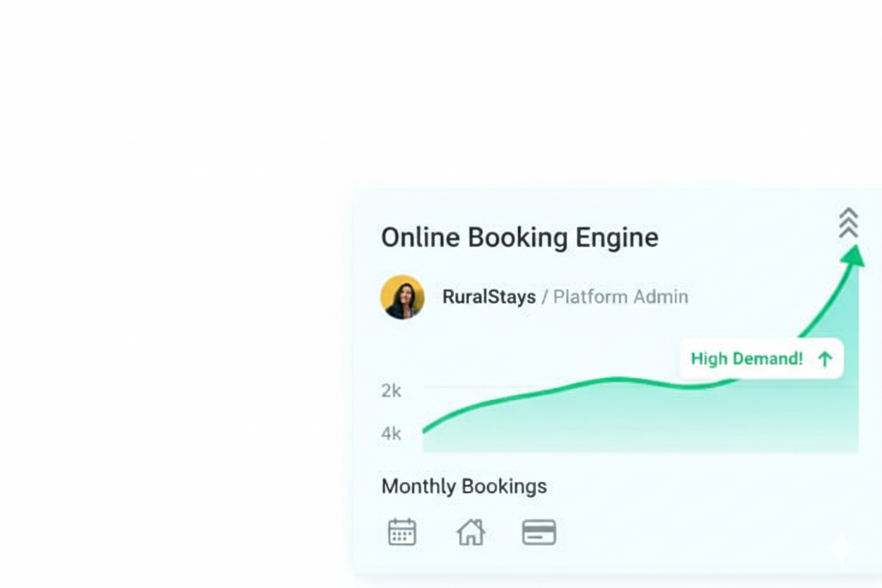Click the up arrow inside High Demand badge
The image size is (882, 588).
[824, 359]
